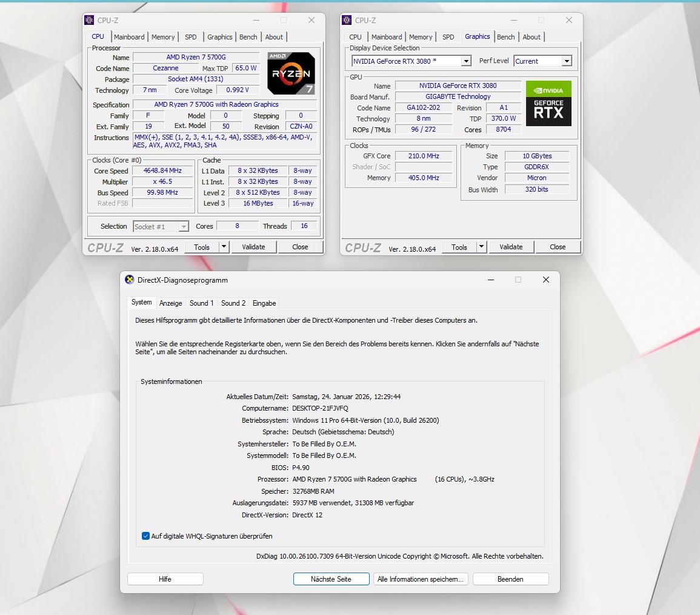700x615 pixels.
Task: Click the GFX Core clock 210.0 MHz
Action: [424, 156]
